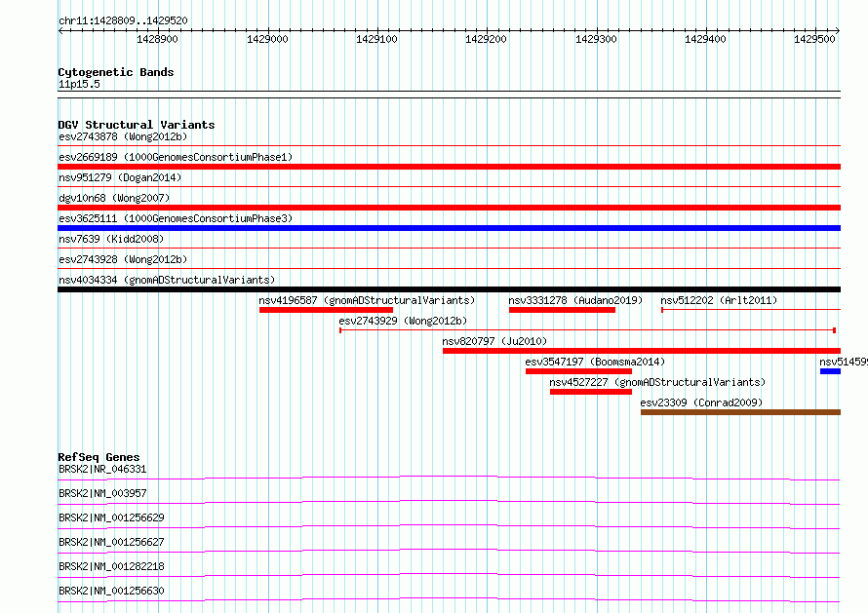
Task: Click ruler position 1429100
Action: pyautogui.click(x=376, y=39)
